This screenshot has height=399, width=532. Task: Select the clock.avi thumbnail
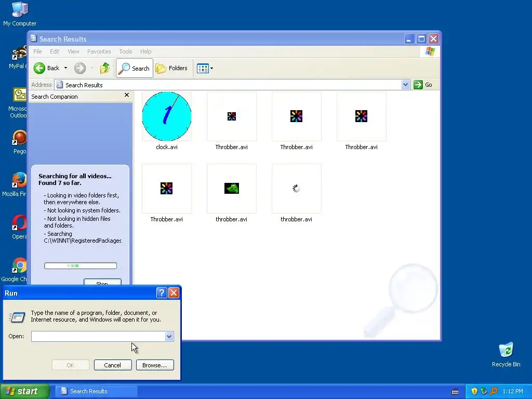pos(167,116)
